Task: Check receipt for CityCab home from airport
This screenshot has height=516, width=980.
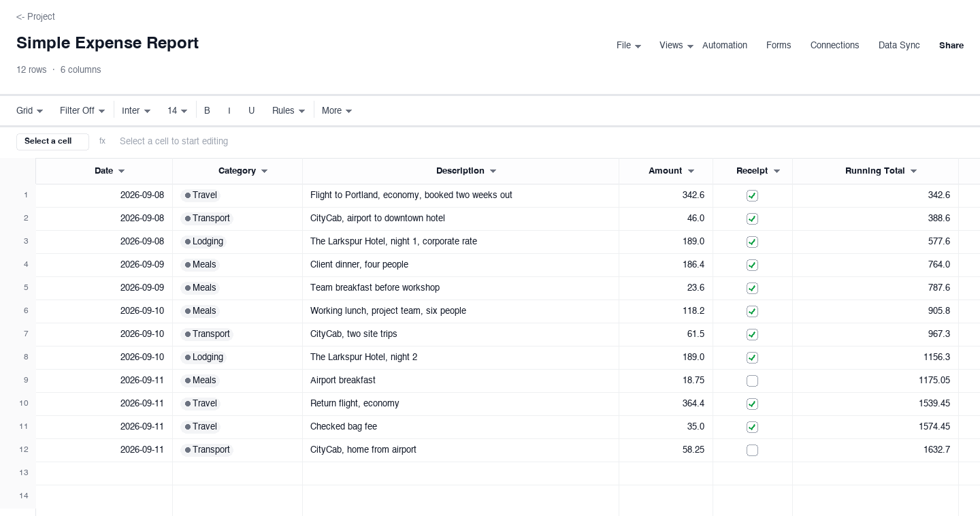Action: [752, 450]
